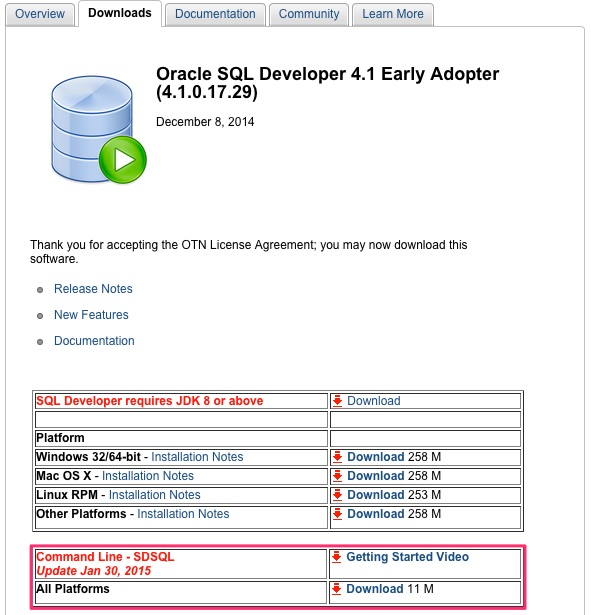Click the 'Command Line - SDSQL' heading text
The width and height of the screenshot is (591, 615).
pos(105,557)
